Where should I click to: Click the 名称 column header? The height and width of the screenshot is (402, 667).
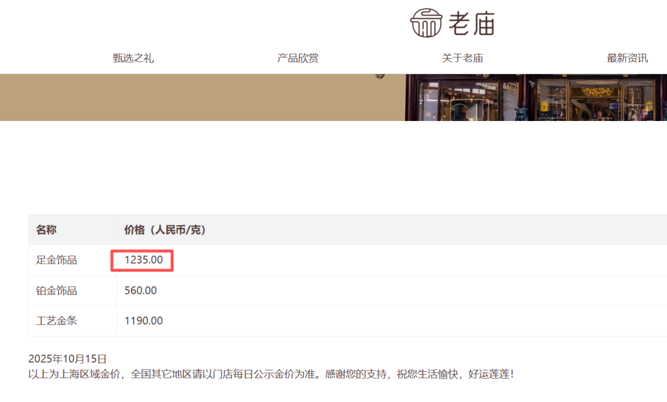click(46, 230)
